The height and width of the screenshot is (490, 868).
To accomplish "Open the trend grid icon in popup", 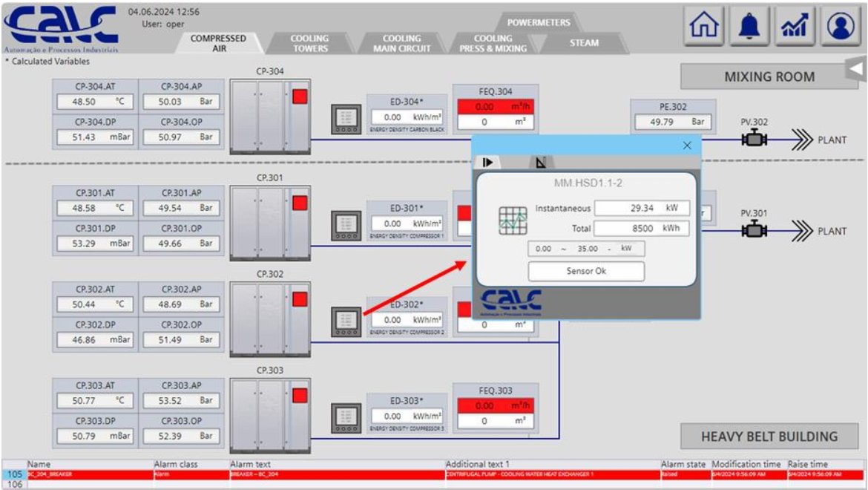I will tap(513, 220).
